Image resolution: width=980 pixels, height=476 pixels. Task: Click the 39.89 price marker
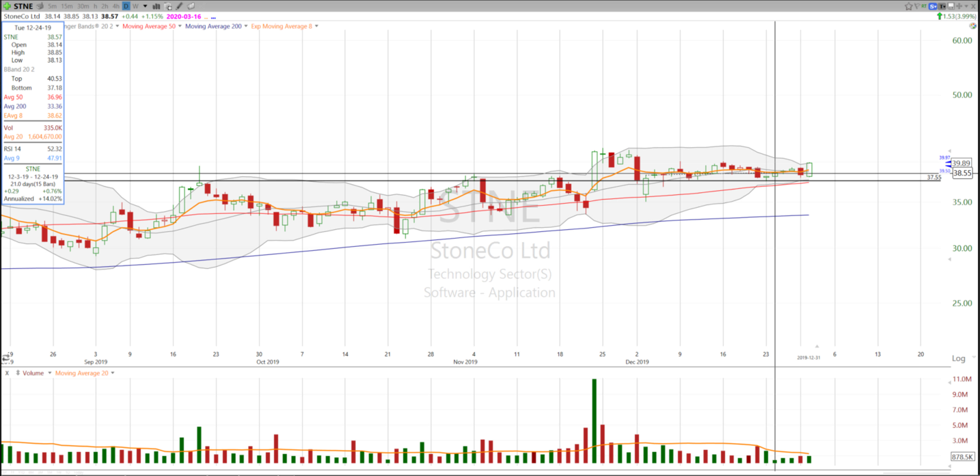[962, 163]
